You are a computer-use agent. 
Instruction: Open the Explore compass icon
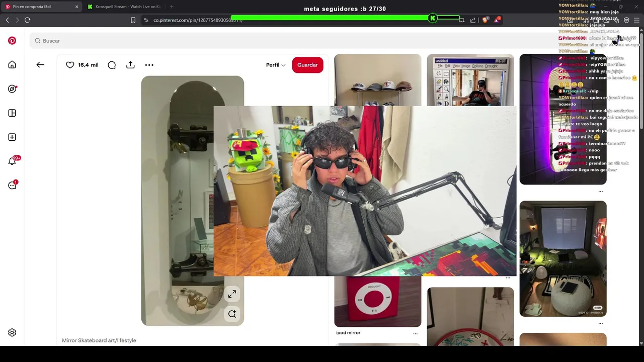point(12,89)
